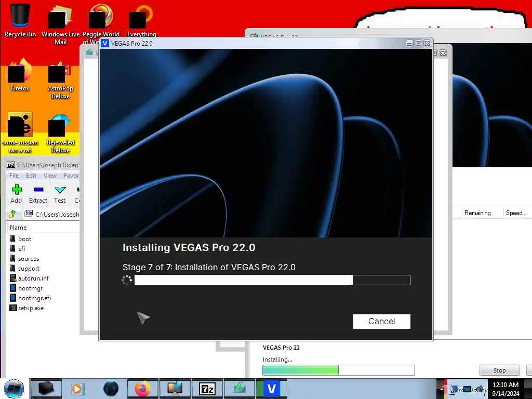Viewport: 532px width, 399px height.
Task: Close the VEGAS Pro 22.0 installer window
Action: point(428,44)
